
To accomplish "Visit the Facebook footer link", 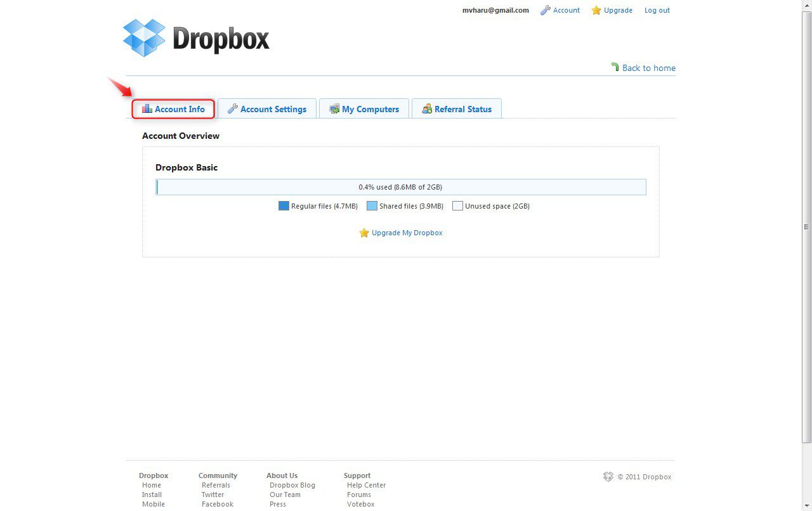I will click(x=218, y=504).
